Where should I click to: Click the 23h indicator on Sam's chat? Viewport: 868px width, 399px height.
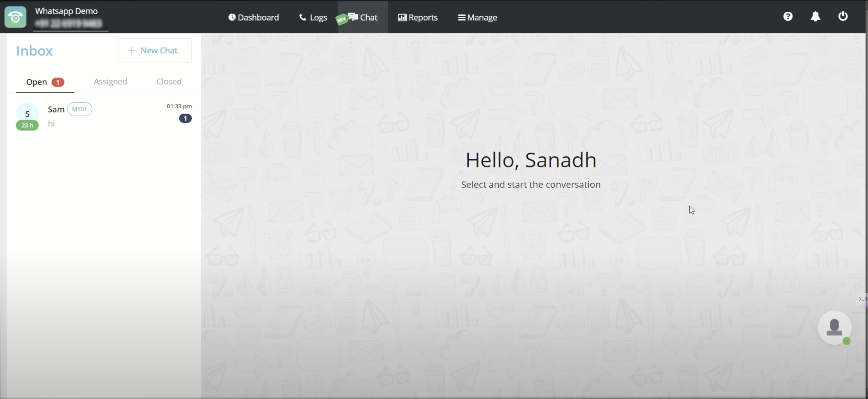click(27, 125)
